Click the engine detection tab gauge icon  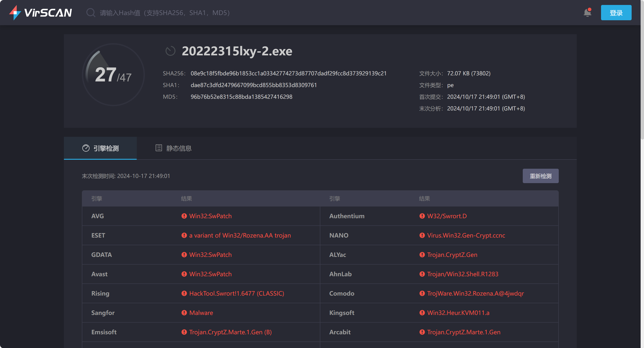[x=86, y=148]
